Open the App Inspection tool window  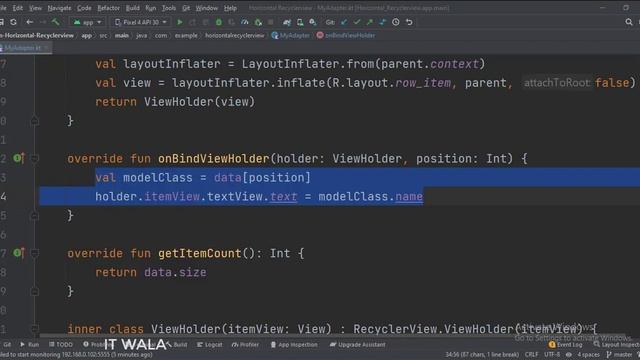pos(294,344)
